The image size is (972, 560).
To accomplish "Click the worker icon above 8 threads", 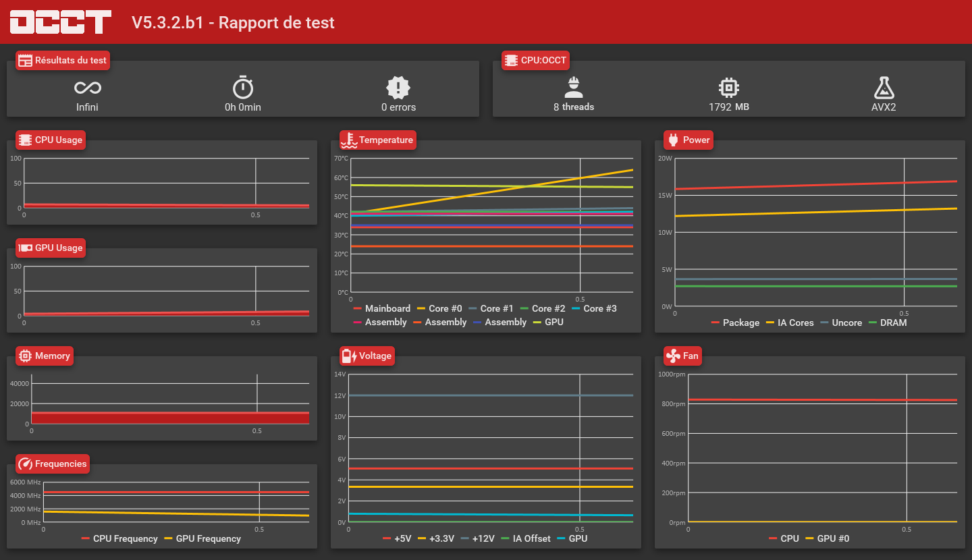I will click(574, 87).
